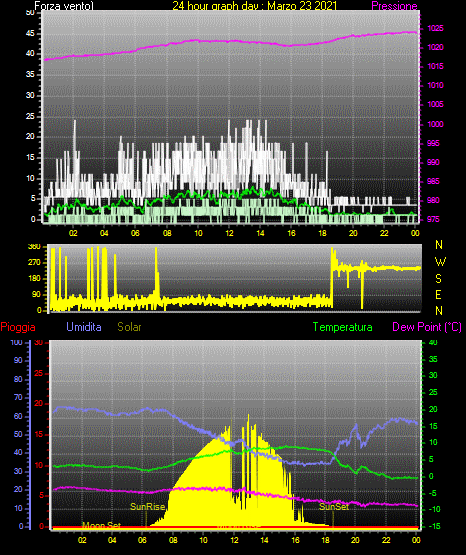The height and width of the screenshot is (555, 466).
Task: Click the Solar legend label
Action: pyautogui.click(x=130, y=327)
